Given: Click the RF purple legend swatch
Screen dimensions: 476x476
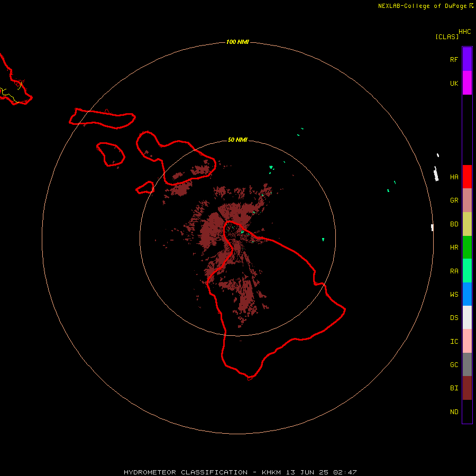Looking at the screenshot, I should (467, 59).
